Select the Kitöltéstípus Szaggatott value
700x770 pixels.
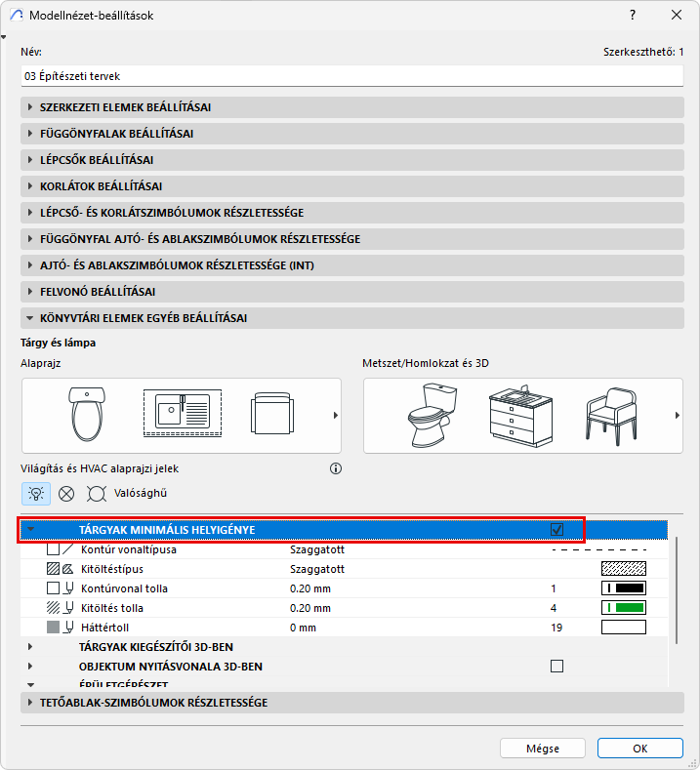pyautogui.click(x=317, y=569)
